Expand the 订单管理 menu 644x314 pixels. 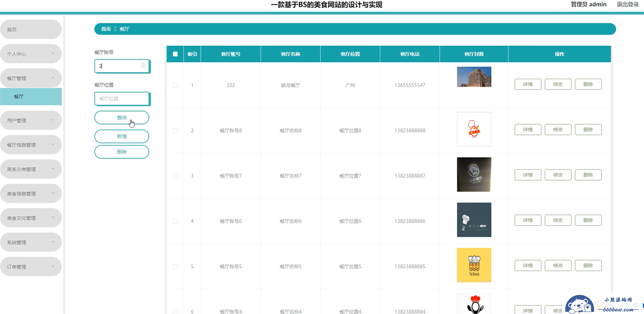pos(31,267)
